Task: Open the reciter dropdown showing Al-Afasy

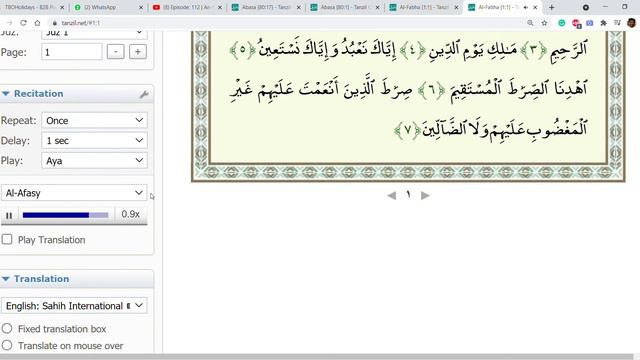Action: pyautogui.click(x=74, y=193)
